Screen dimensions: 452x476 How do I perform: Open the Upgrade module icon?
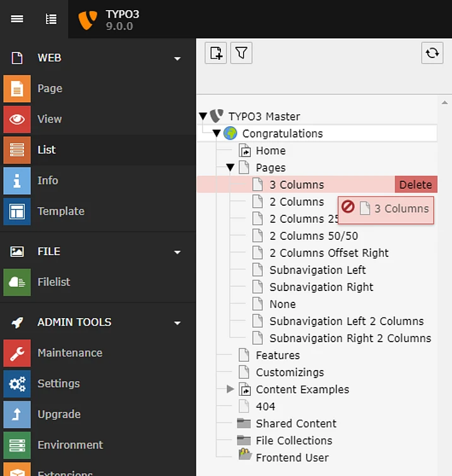pos(17,415)
